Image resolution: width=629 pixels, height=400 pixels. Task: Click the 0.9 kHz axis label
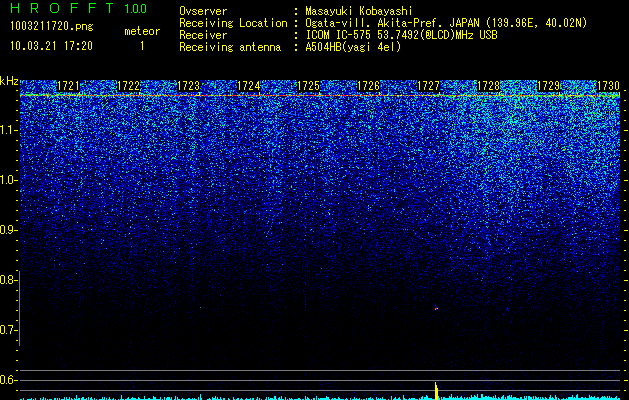[x=8, y=230]
